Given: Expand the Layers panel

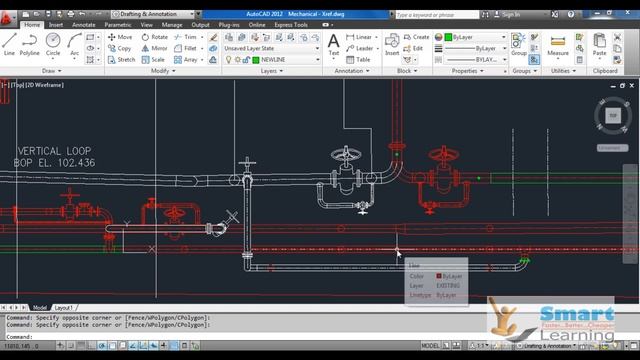Looking at the screenshot, I should pos(271,71).
